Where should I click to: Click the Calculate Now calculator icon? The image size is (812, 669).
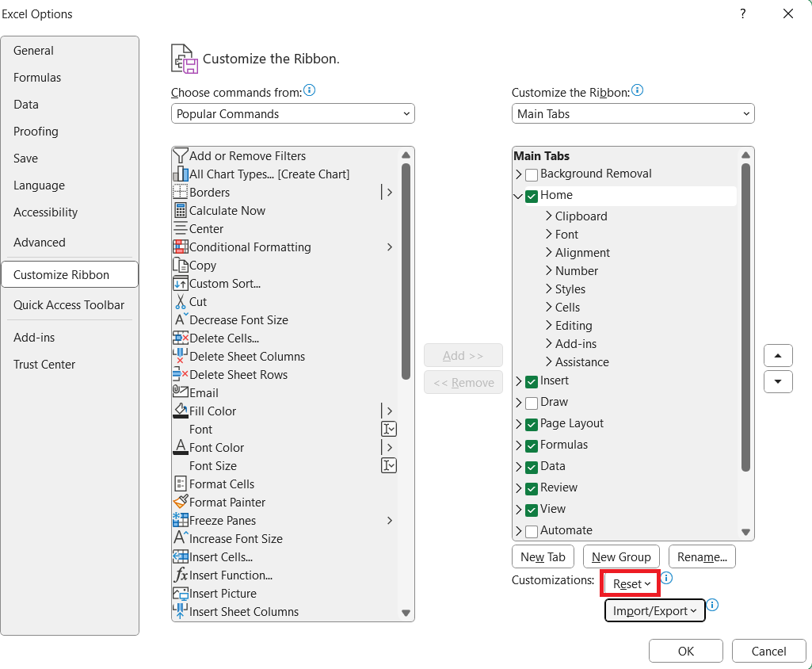tap(180, 210)
